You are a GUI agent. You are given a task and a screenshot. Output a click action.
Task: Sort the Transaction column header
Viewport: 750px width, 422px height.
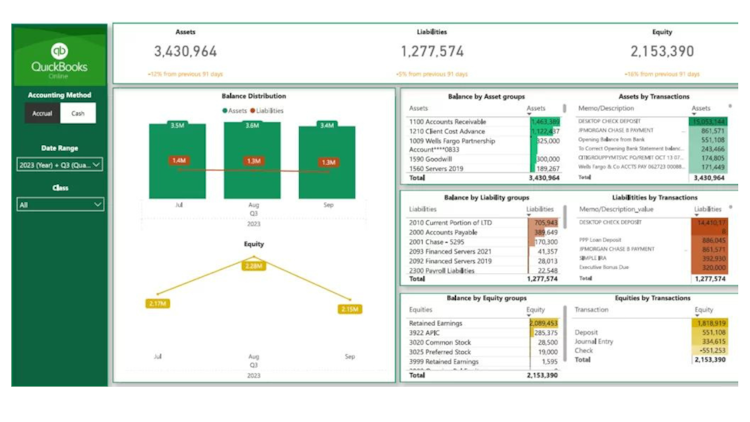[591, 310]
